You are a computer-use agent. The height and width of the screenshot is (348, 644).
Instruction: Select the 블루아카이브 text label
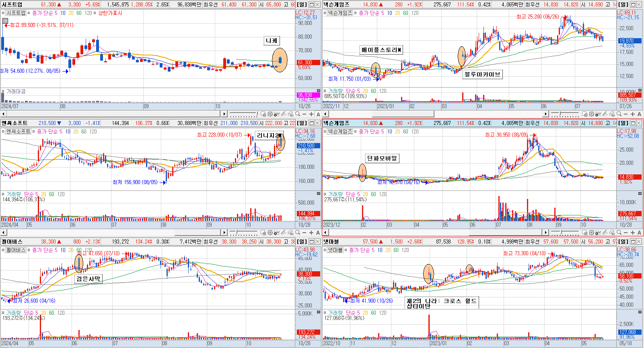[482, 74]
